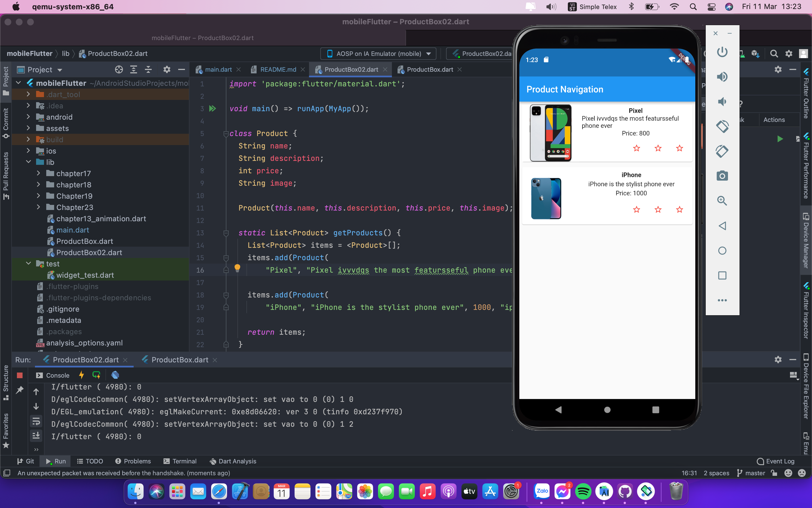812x508 pixels.
Task: Open the Terminal tool window tab
Action: (x=180, y=461)
